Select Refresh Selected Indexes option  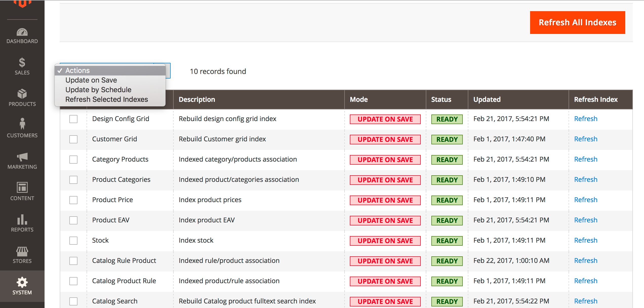pos(107,99)
